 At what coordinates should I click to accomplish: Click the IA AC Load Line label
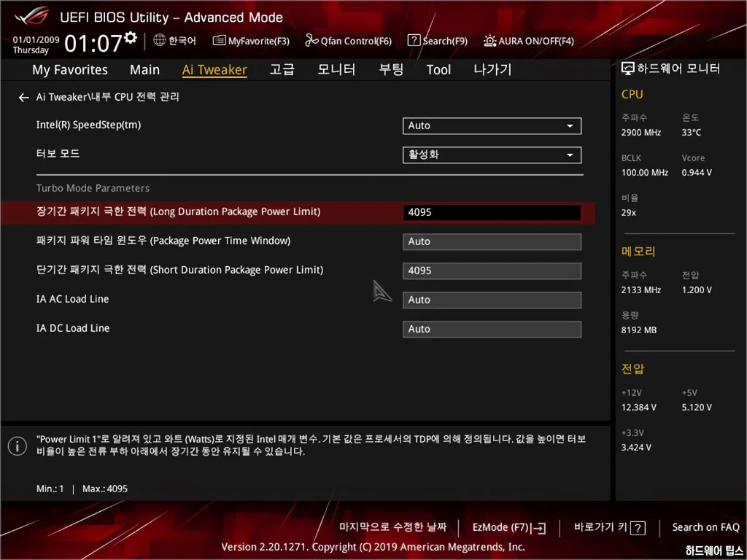(72, 299)
